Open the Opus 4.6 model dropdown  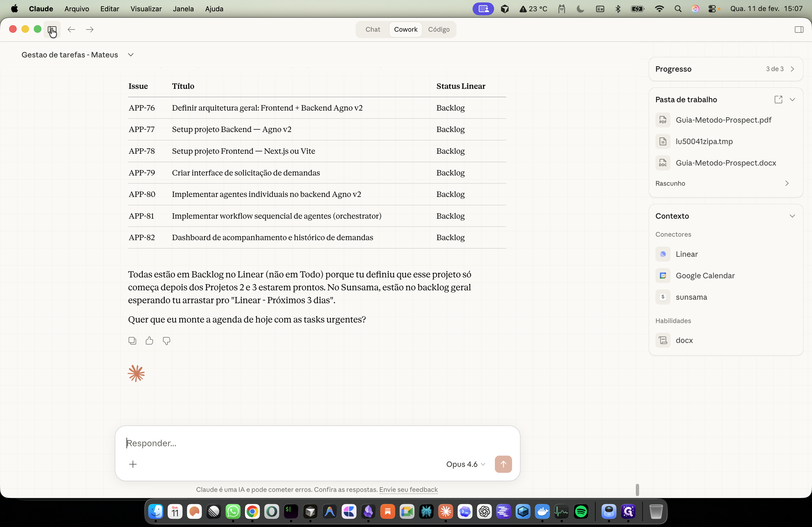[466, 464]
